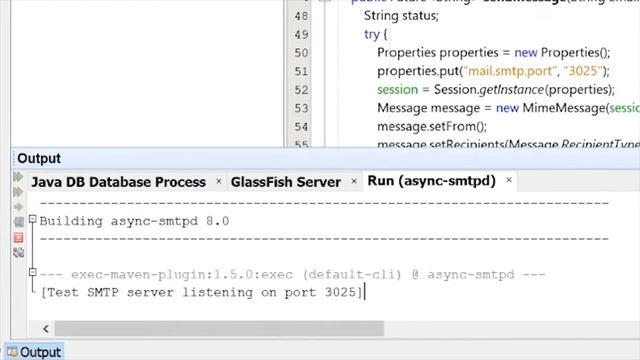Click the Output panel title

(x=39, y=158)
